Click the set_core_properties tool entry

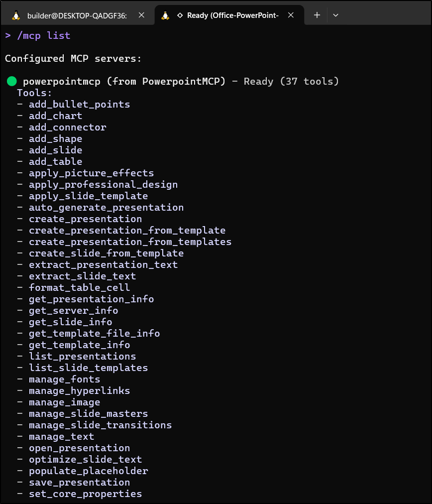pos(85,494)
